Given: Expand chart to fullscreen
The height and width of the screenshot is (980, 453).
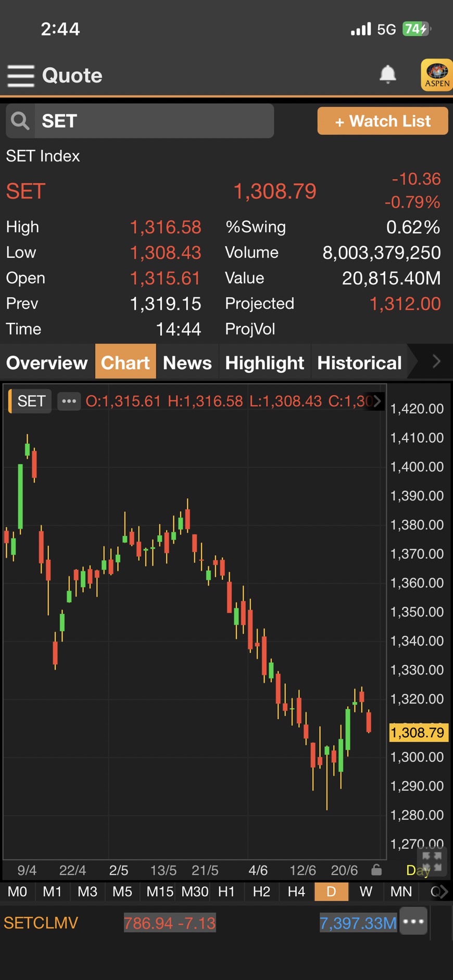Looking at the screenshot, I should (x=432, y=862).
